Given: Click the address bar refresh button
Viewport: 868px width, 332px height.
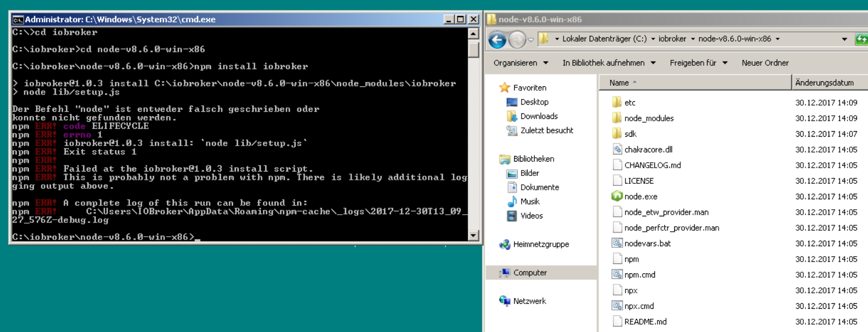Looking at the screenshot, I should pos(861,39).
